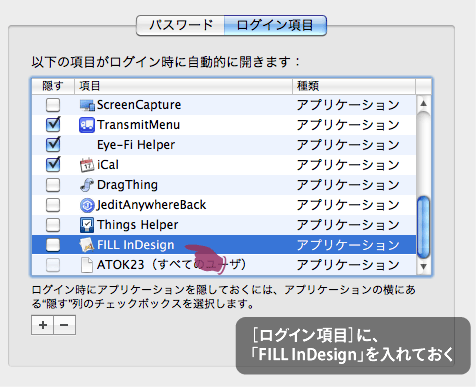
Task: Select the ログイン項目 tab
Action: click(275, 25)
